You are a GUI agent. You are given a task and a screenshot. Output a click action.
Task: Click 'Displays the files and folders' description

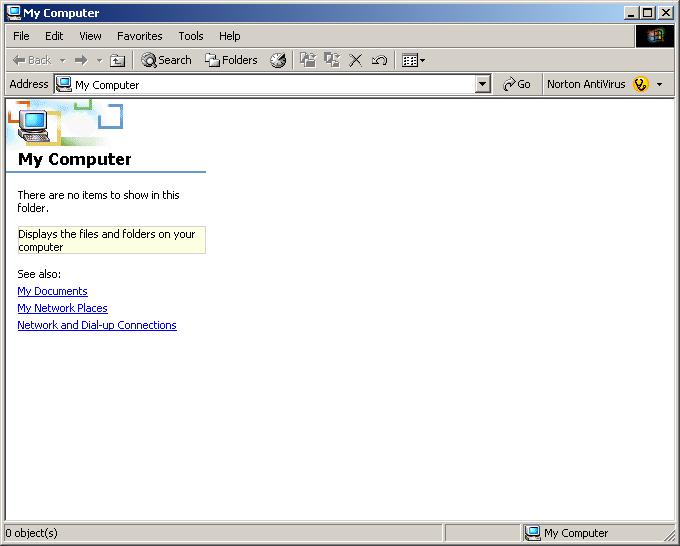tap(111, 240)
